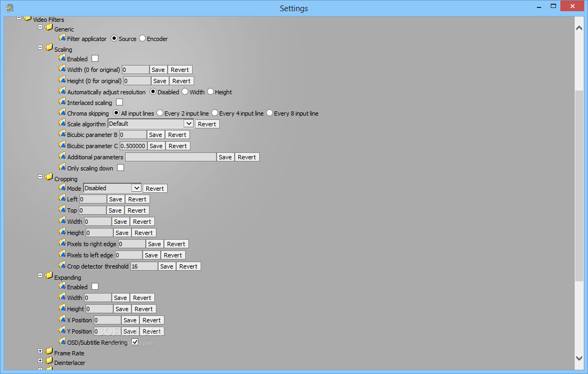Click icon beside Only scaling down
588x374 pixels.
pos(62,167)
